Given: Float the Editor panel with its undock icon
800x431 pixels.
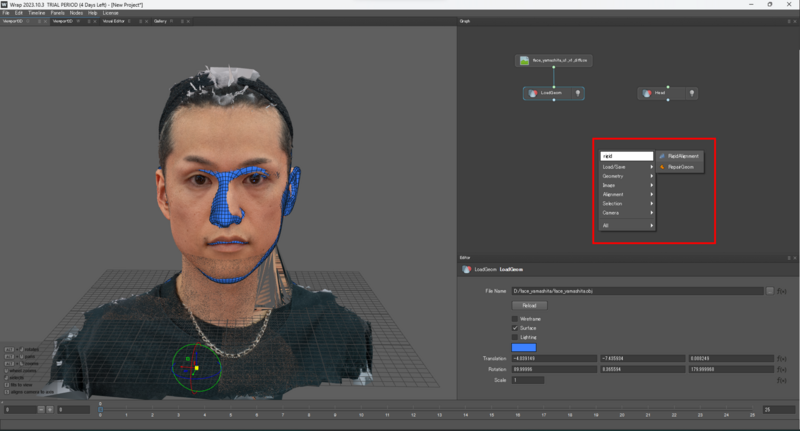Looking at the screenshot, I should (x=789, y=258).
